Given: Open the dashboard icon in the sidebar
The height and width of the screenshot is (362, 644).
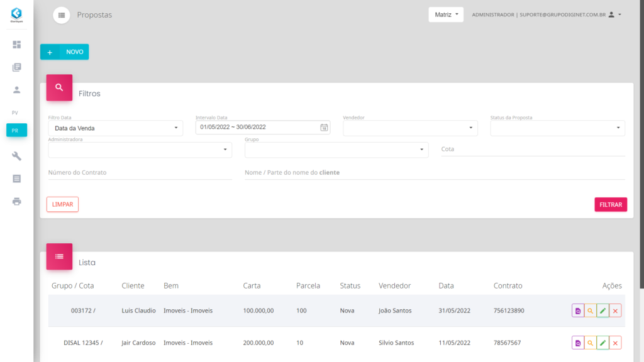Looking at the screenshot, I should coord(16,45).
